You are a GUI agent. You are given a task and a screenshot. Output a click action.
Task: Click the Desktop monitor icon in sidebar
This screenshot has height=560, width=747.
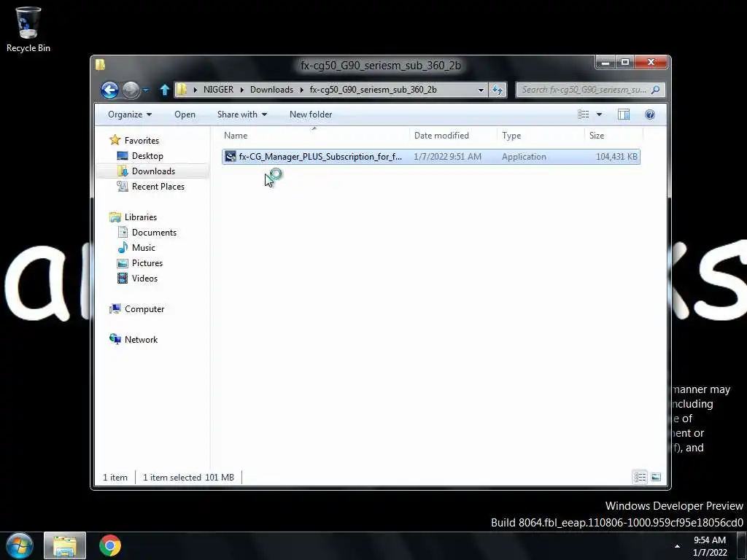pyautogui.click(x=123, y=156)
